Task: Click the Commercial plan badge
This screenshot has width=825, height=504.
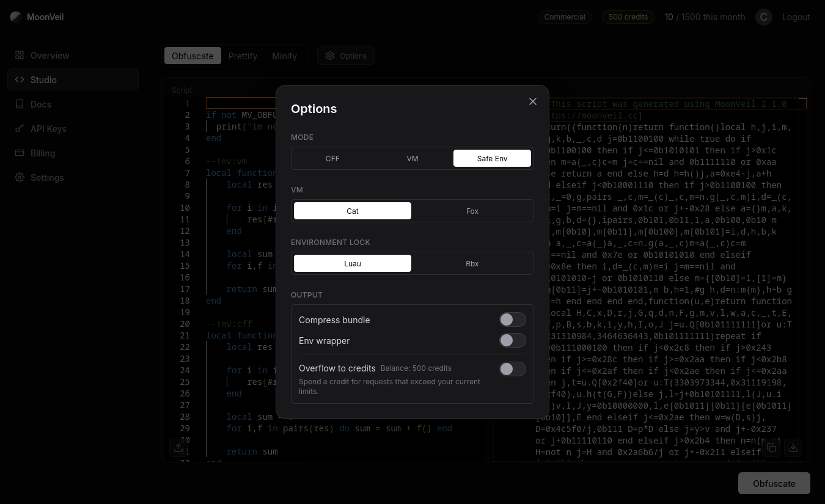Action: click(565, 17)
